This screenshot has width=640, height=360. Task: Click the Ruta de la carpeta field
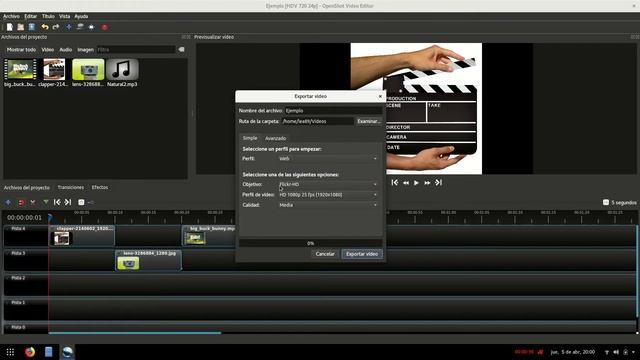click(318, 121)
